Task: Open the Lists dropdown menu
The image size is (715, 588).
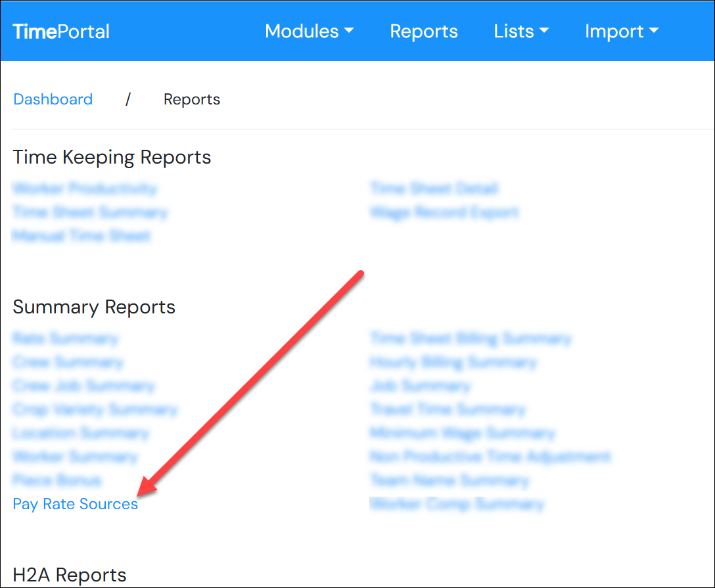Action: click(521, 32)
